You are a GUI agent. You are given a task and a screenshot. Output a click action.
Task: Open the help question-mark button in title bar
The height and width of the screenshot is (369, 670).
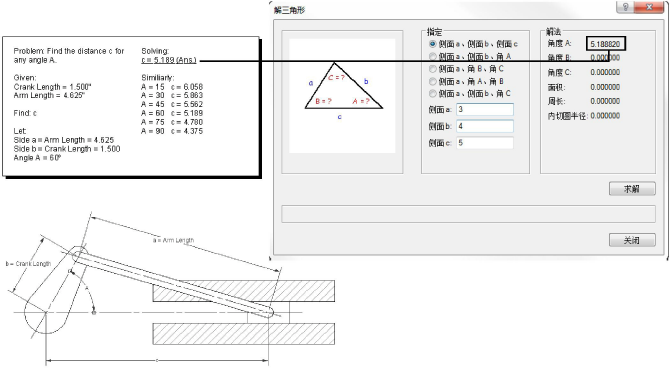[x=626, y=7]
